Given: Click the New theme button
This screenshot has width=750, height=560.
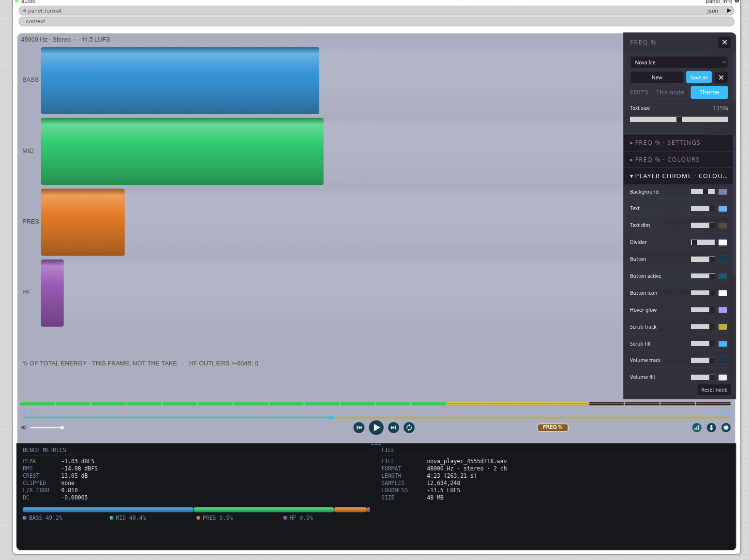Looking at the screenshot, I should [657, 77].
